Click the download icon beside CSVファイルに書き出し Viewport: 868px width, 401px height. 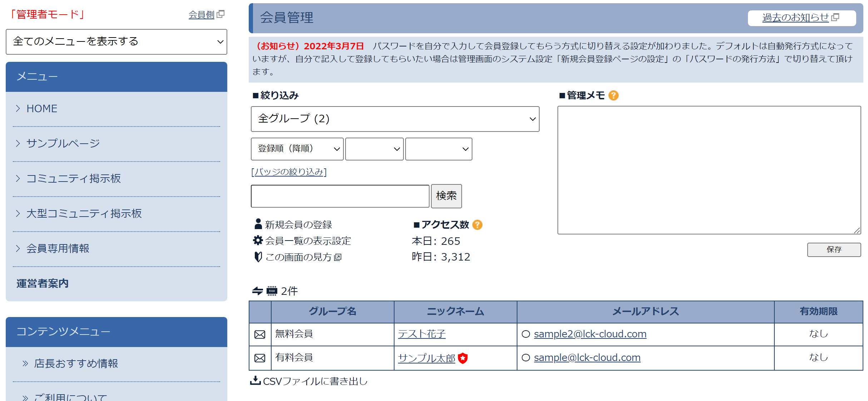point(255,381)
